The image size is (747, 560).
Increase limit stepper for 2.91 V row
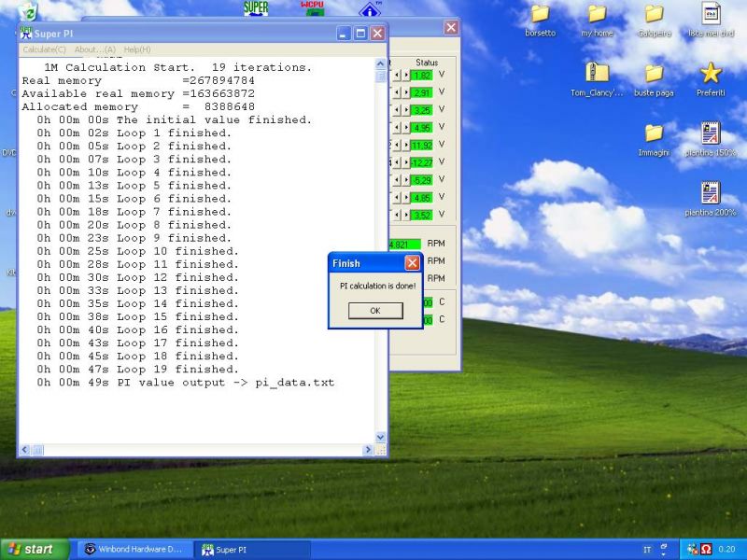(x=406, y=92)
